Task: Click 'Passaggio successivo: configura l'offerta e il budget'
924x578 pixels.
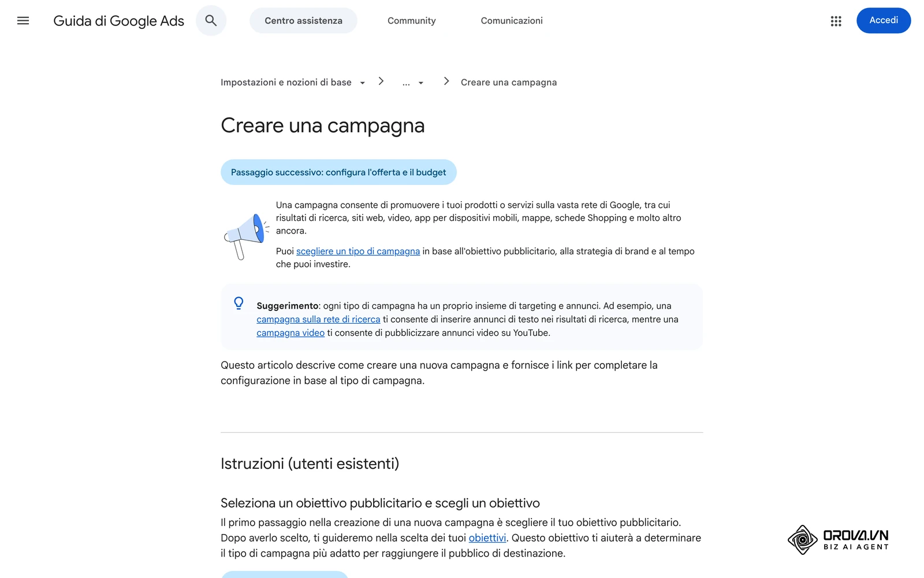Action: 338,172
